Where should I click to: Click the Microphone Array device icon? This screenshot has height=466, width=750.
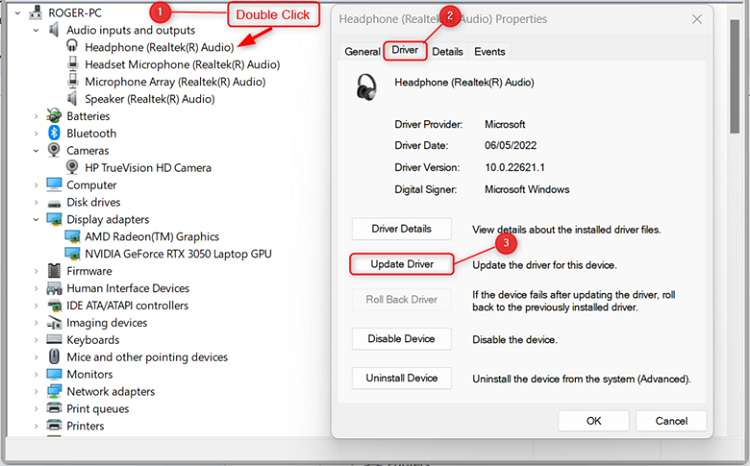click(73, 81)
